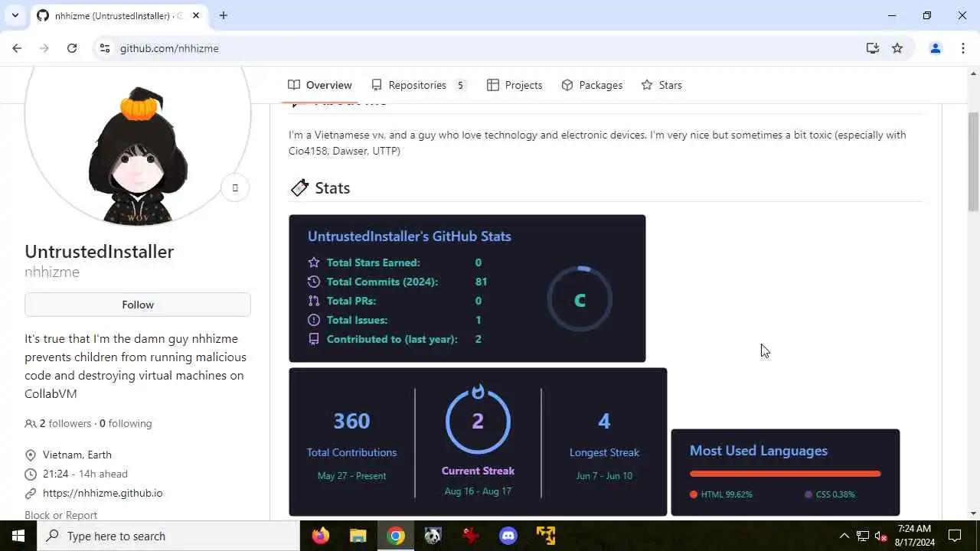980x551 pixels.
Task: Show hidden system tray icons
Action: pos(844,536)
